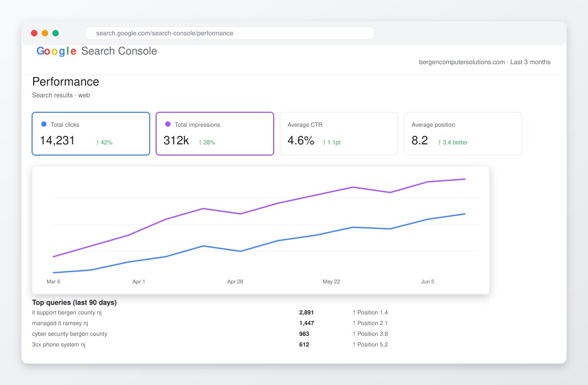Click the 612 clicks count
The image size is (588, 385).
(304, 344)
